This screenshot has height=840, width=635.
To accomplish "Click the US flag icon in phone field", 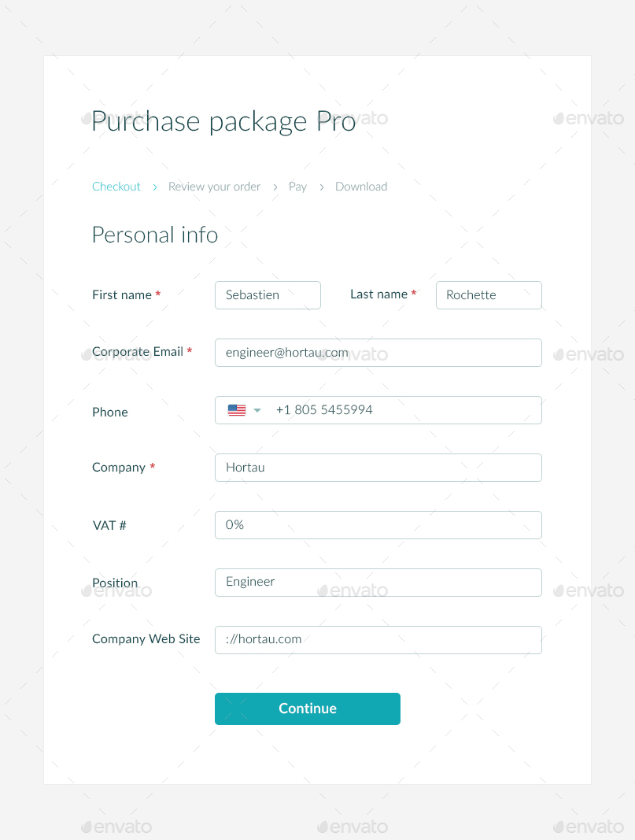I will (236, 409).
